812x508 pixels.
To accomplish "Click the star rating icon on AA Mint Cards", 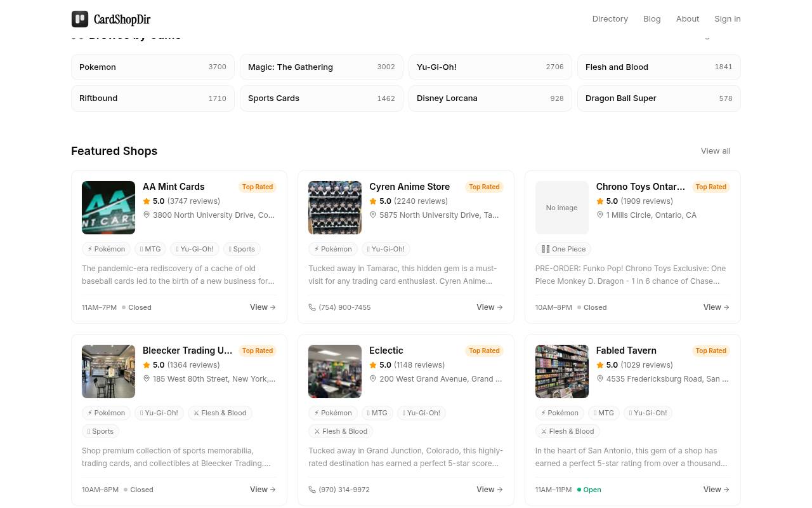I will (x=147, y=201).
